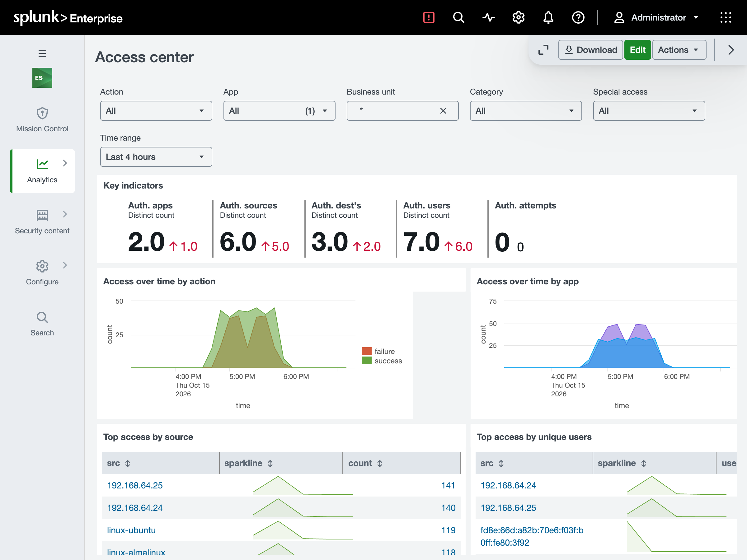Click the search magnifier in top bar
This screenshot has height=560, width=747.
pyautogui.click(x=458, y=17)
